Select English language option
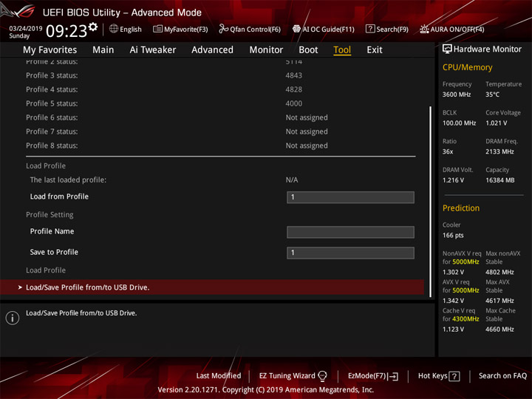Image resolution: width=532 pixels, height=399 pixels. [131, 29]
